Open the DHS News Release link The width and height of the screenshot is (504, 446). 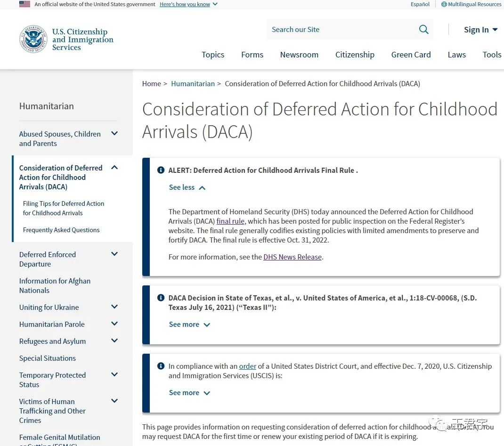click(292, 257)
